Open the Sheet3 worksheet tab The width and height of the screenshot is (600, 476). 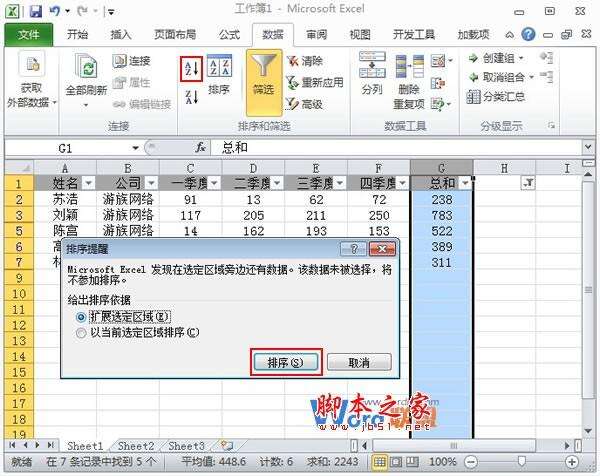pos(186,446)
